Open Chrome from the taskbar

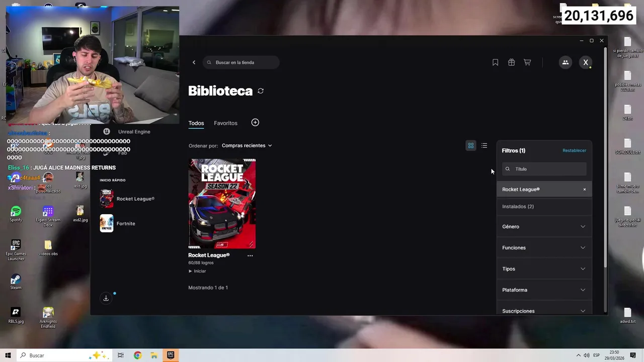137,355
